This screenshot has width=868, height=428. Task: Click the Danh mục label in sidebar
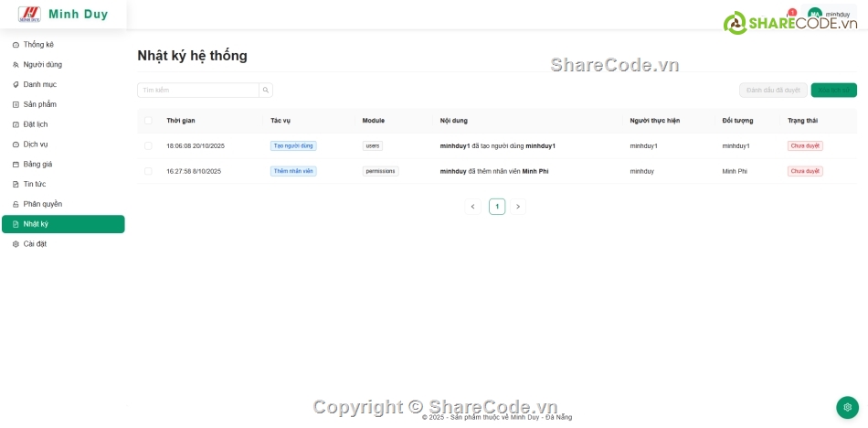[x=40, y=85]
